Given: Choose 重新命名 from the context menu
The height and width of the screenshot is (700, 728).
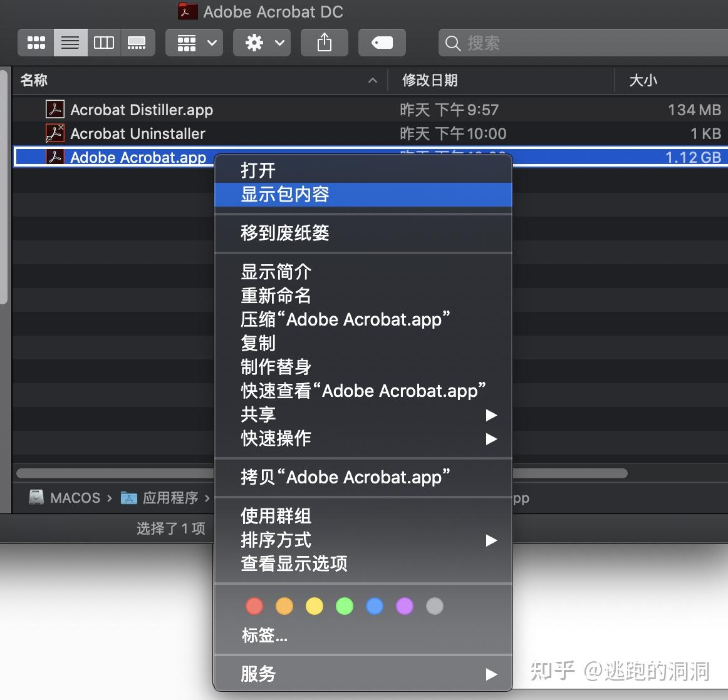Looking at the screenshot, I should click(363, 296).
